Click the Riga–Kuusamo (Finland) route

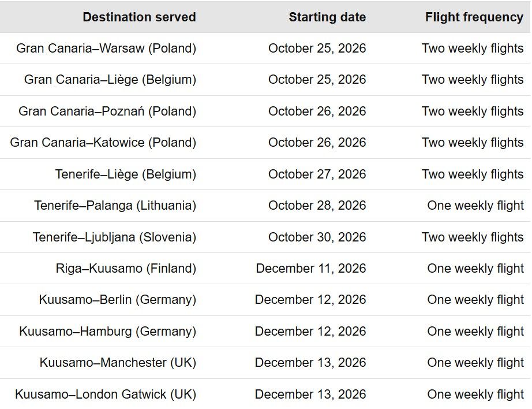click(x=126, y=269)
